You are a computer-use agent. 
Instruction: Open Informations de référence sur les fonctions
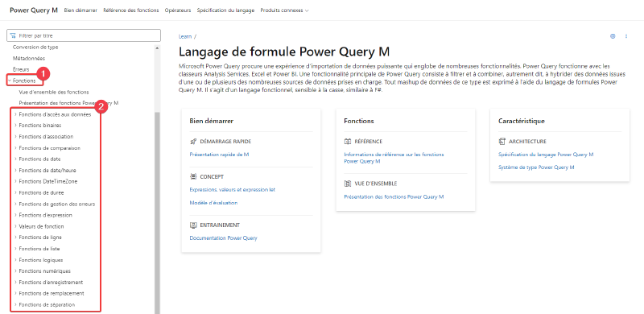394,158
